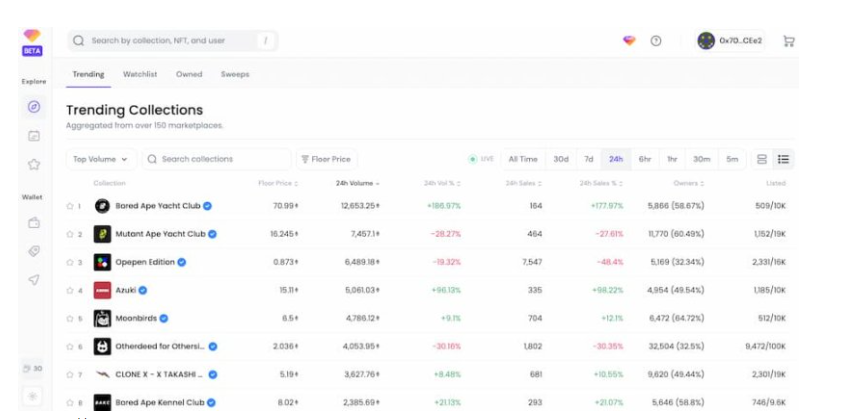The height and width of the screenshot is (419, 850).
Task: Select the 30m time range
Action: click(x=701, y=159)
